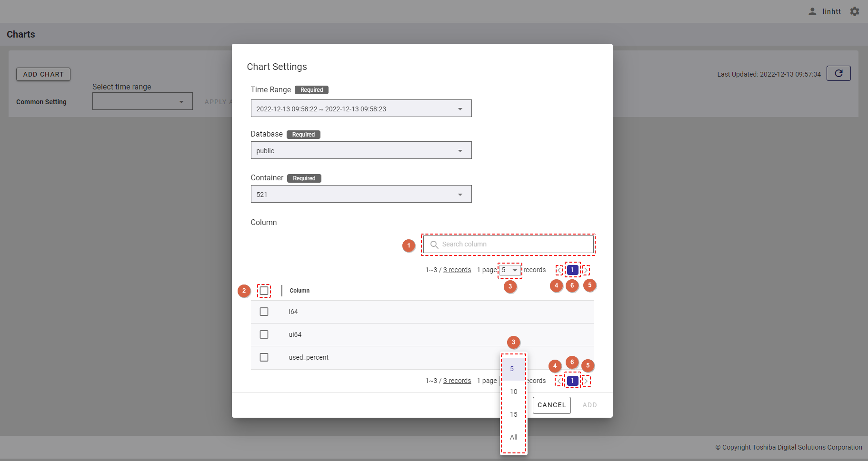
Task: Expand the Database dropdown showing public
Action: point(361,150)
